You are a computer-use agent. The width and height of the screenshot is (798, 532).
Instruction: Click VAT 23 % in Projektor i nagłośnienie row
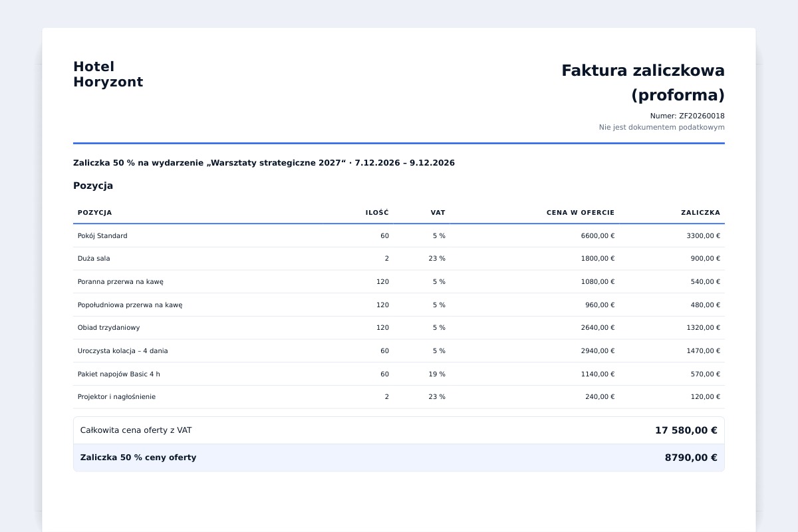437,397
